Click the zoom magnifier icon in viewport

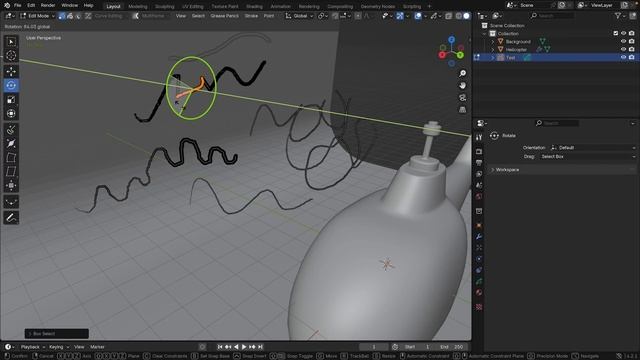tap(462, 73)
